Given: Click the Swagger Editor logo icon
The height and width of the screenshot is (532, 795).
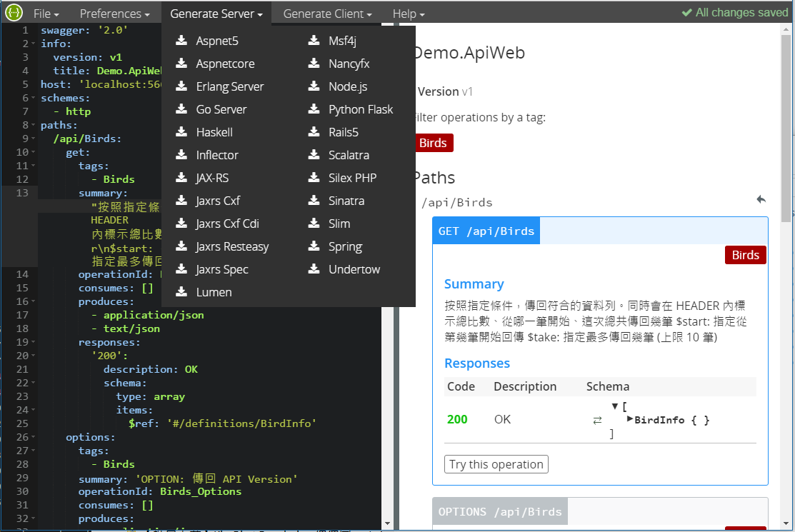Looking at the screenshot, I should 13,13.
